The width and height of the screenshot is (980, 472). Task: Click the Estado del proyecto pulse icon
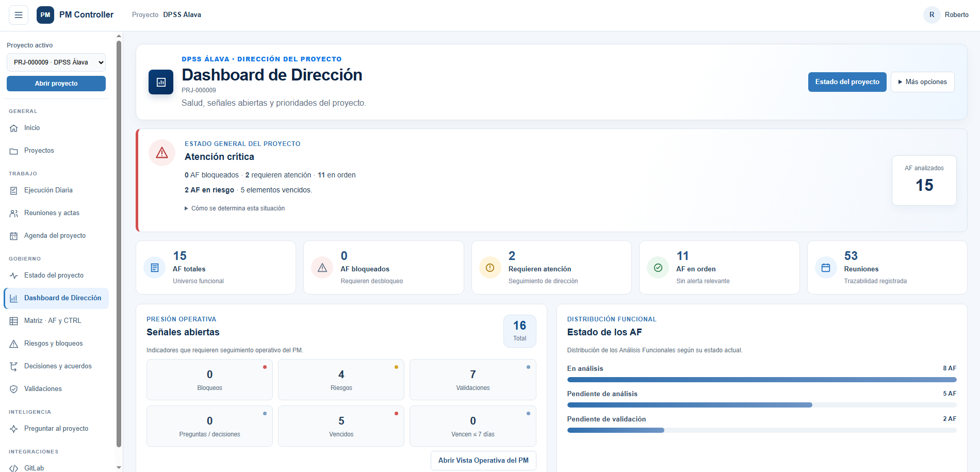click(x=14, y=276)
